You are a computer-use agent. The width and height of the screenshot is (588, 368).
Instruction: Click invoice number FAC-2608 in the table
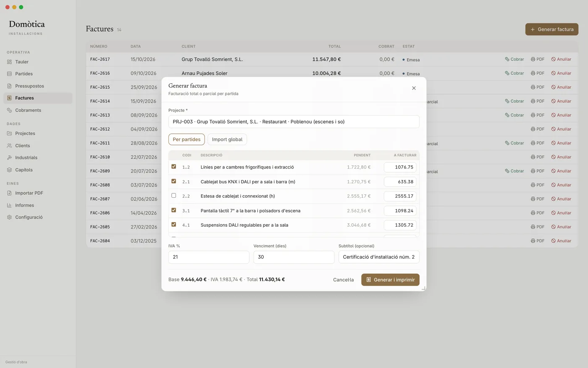coord(100,185)
